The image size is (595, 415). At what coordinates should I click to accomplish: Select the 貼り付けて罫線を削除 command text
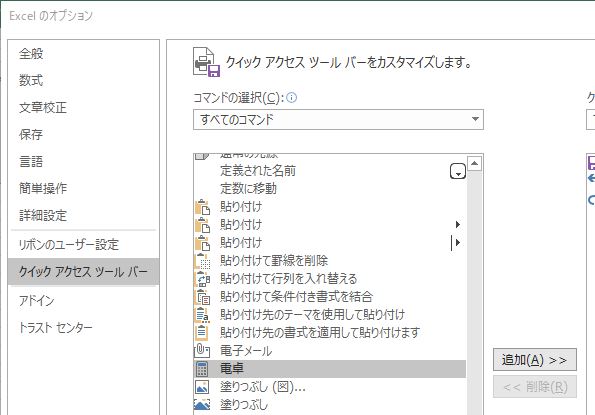coord(274,261)
